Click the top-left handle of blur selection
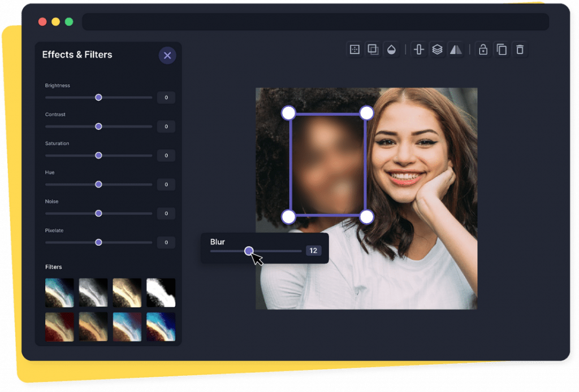Viewport: 579px width, 392px height. pos(288,113)
